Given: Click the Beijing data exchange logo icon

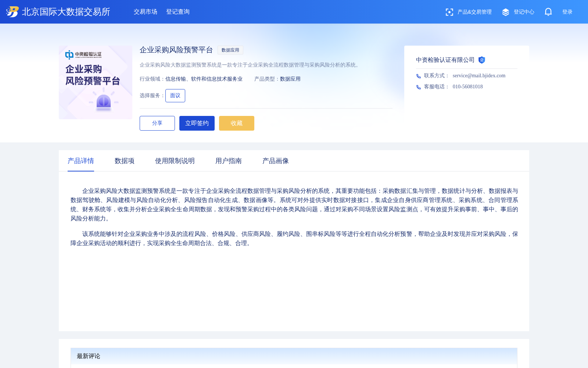Looking at the screenshot, I should (12, 12).
